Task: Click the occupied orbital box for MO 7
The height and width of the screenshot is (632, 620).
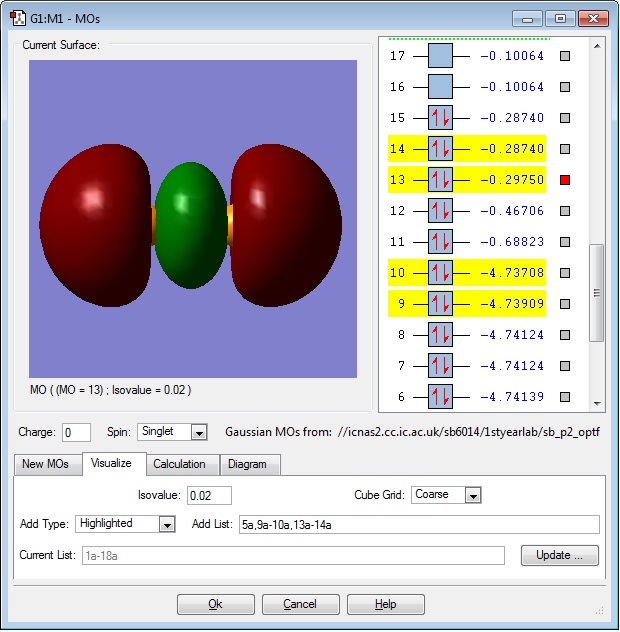Action: point(440,366)
